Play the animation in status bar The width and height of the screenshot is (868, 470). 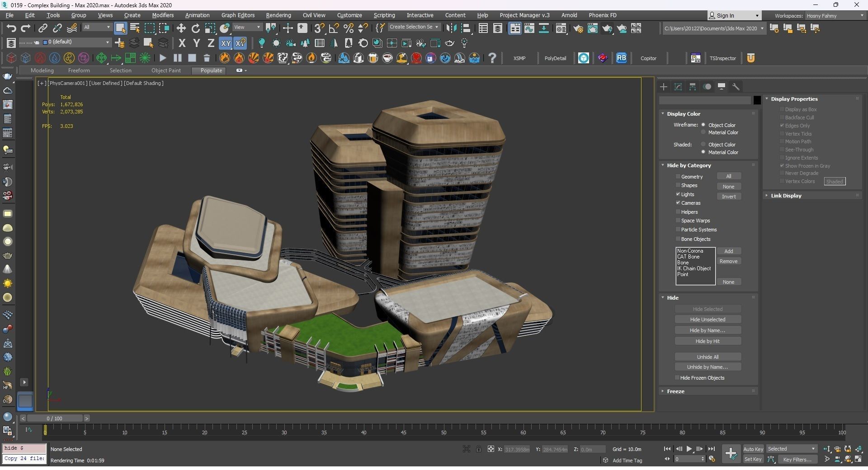(689, 449)
